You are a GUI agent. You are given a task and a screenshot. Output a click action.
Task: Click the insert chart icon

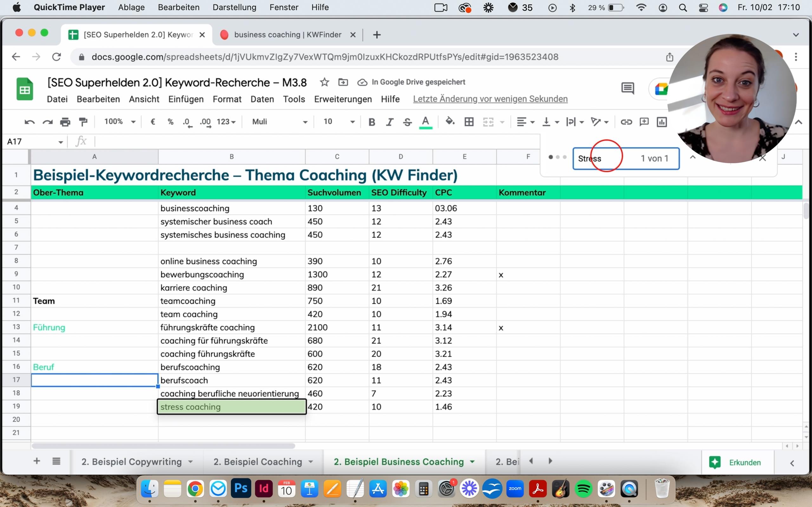coord(661,122)
